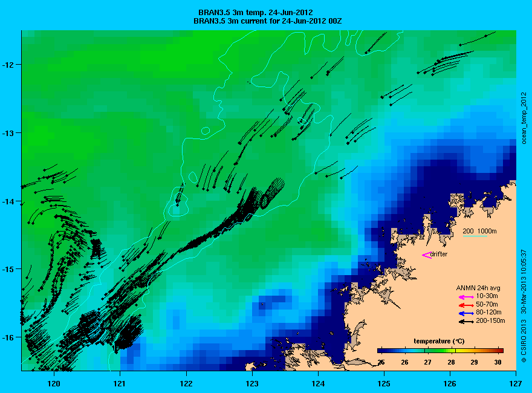
Task: Click the longitude axis label '127'
Action: 516,383
